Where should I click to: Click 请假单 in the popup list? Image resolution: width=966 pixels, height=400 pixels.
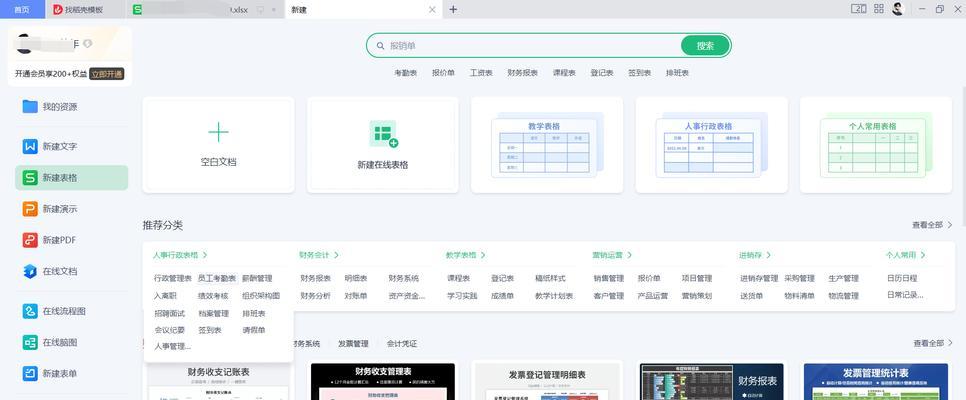[x=253, y=330]
